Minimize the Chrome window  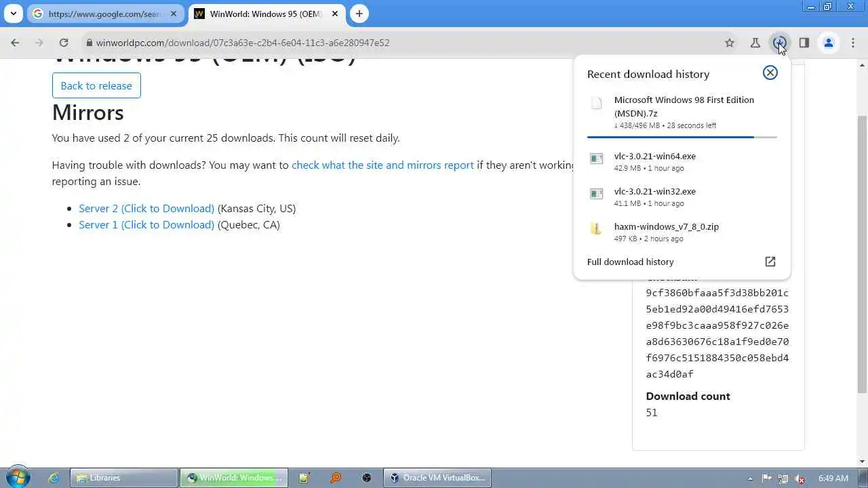810,6
